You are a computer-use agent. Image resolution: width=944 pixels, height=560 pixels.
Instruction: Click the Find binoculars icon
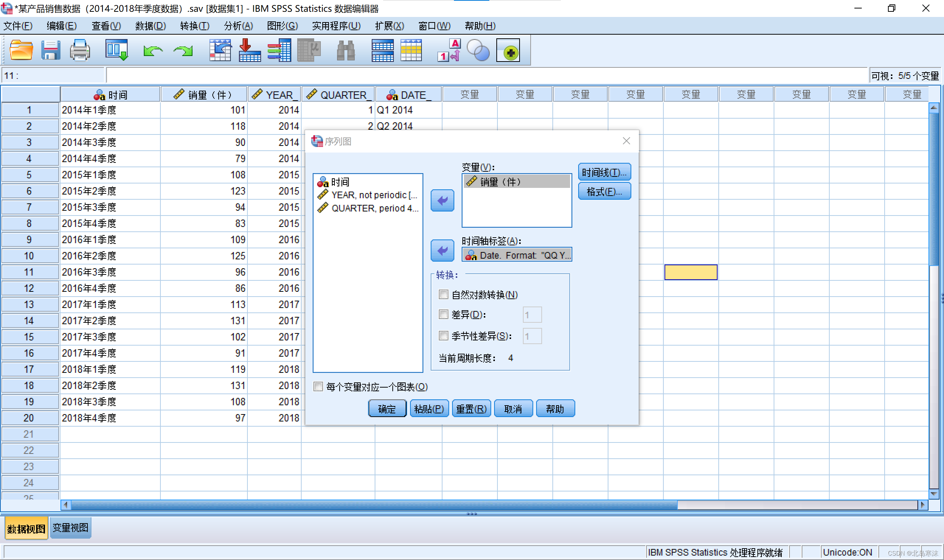coord(346,50)
